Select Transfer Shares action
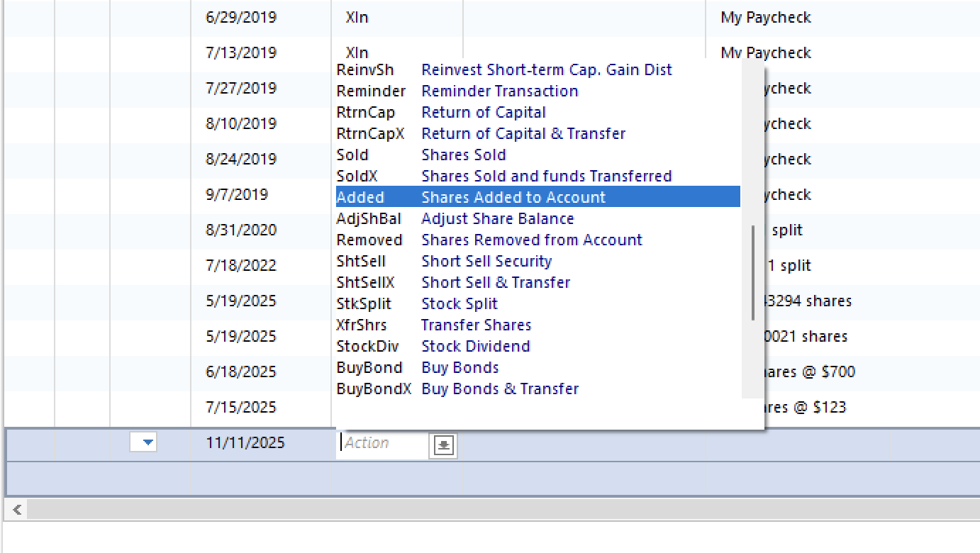The image size is (980, 553). coord(476,325)
